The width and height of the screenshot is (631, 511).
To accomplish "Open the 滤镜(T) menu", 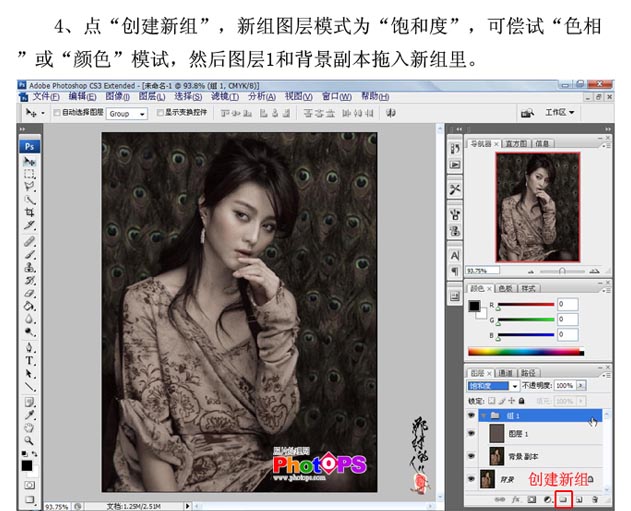I will click(x=225, y=97).
